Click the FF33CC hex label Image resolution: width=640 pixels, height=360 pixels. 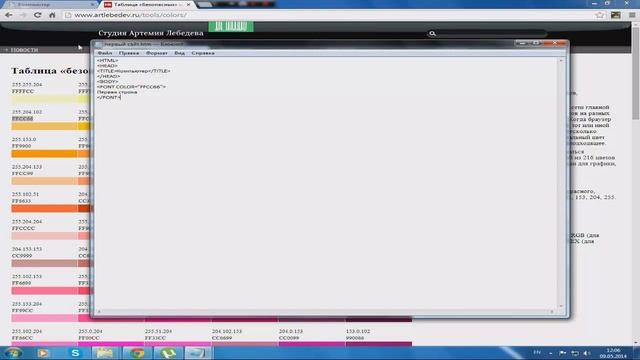pos(156,338)
